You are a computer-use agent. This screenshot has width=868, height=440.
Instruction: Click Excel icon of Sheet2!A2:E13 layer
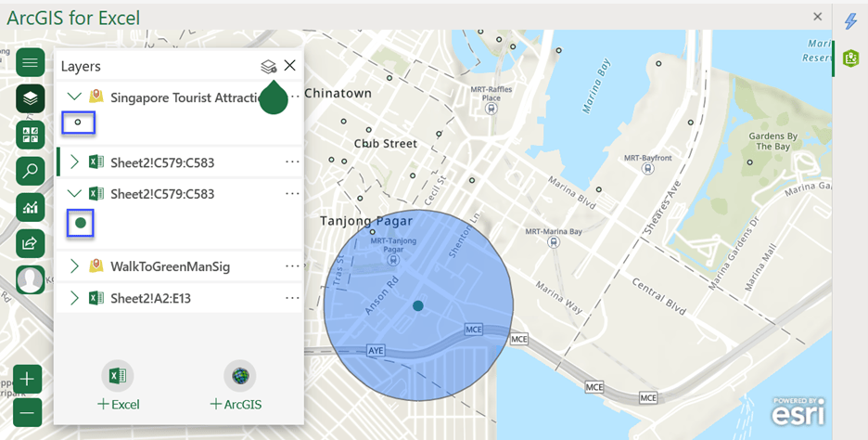click(x=96, y=298)
